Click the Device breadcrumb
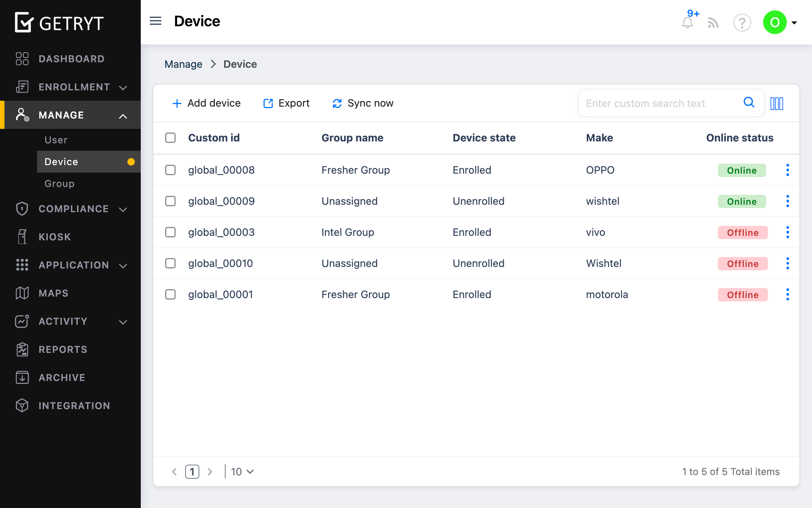Screen dimensions: 812x508 240,64
